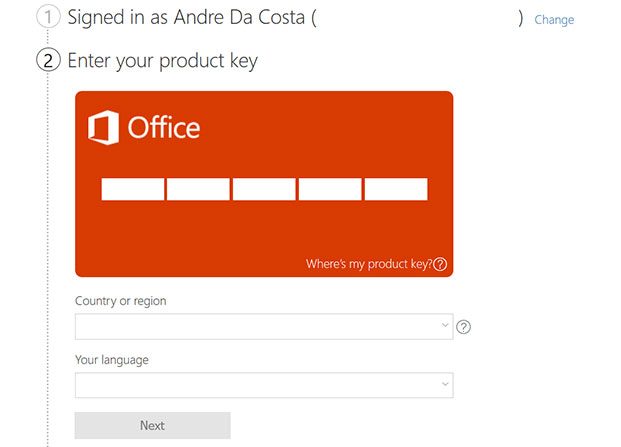Click the first product key box
The image size is (621, 447).
(133, 189)
